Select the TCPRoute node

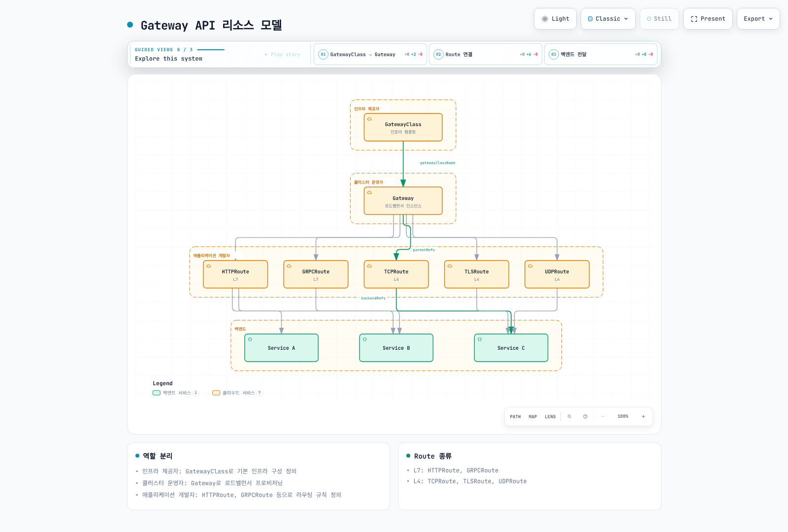pos(396,274)
